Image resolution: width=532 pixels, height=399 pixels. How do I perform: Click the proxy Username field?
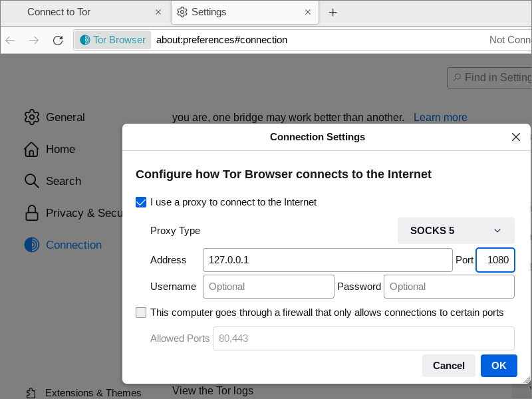click(269, 287)
